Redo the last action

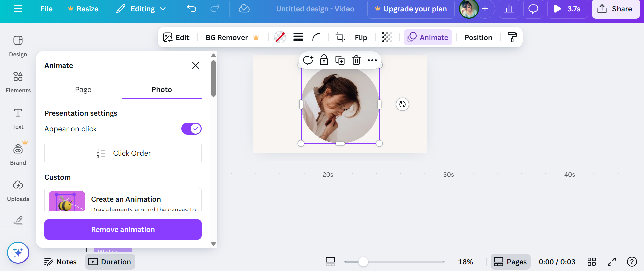[215, 9]
